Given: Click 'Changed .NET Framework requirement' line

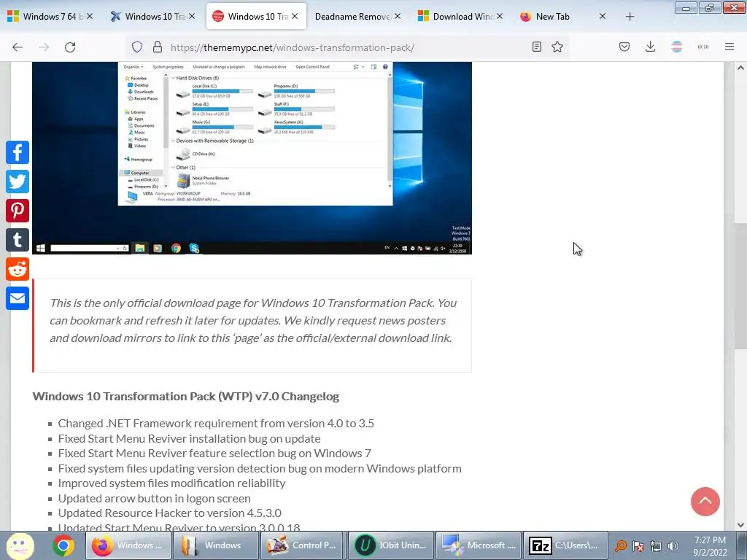Looking at the screenshot, I should pyautogui.click(x=216, y=424).
